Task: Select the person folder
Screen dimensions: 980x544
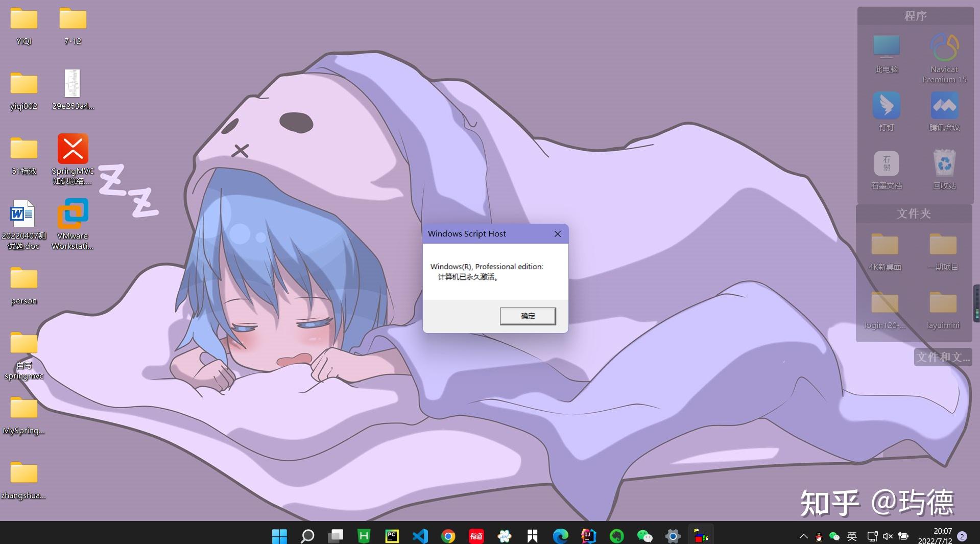Action: [x=24, y=286]
